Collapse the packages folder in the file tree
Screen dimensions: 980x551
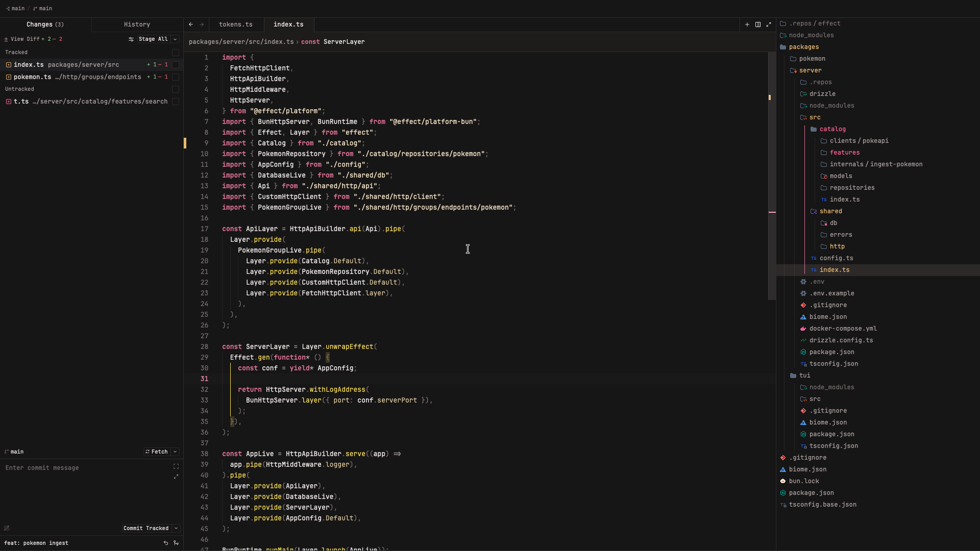tap(803, 47)
